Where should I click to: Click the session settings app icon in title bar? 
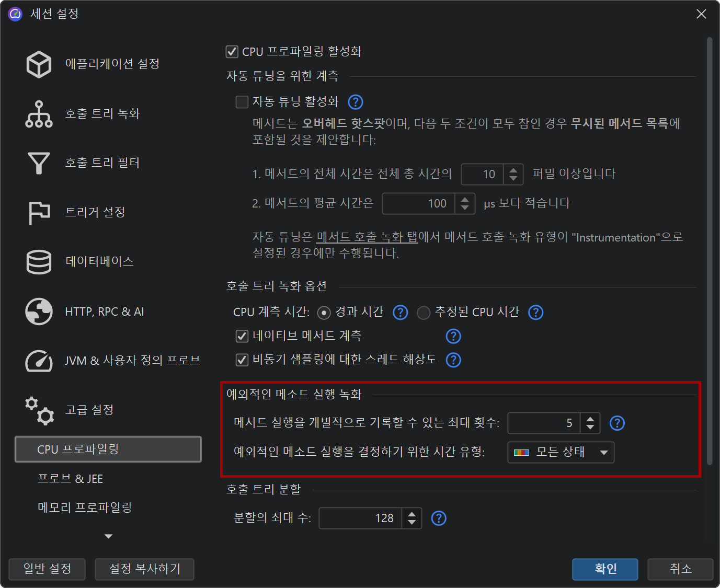pos(15,14)
